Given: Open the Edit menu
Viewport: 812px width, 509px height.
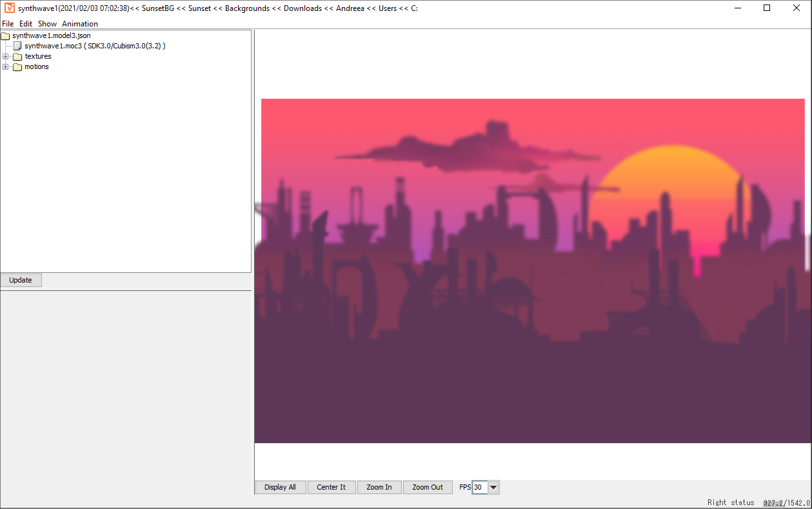Looking at the screenshot, I should [x=26, y=24].
